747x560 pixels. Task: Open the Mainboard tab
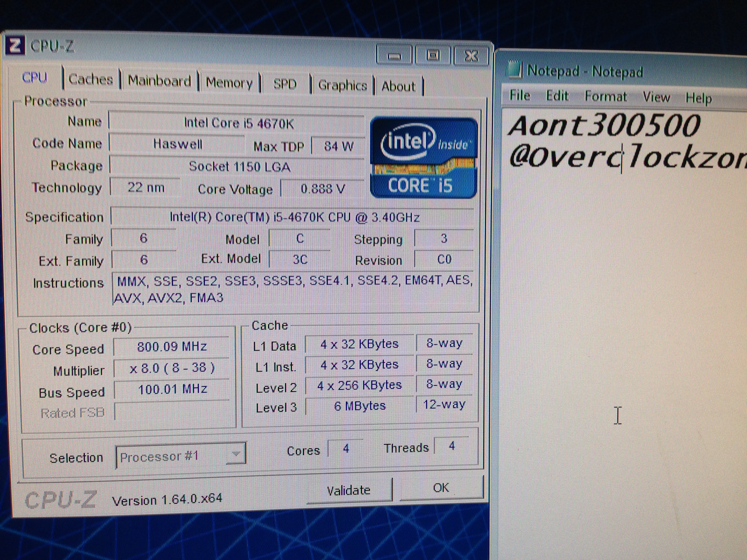click(x=159, y=81)
